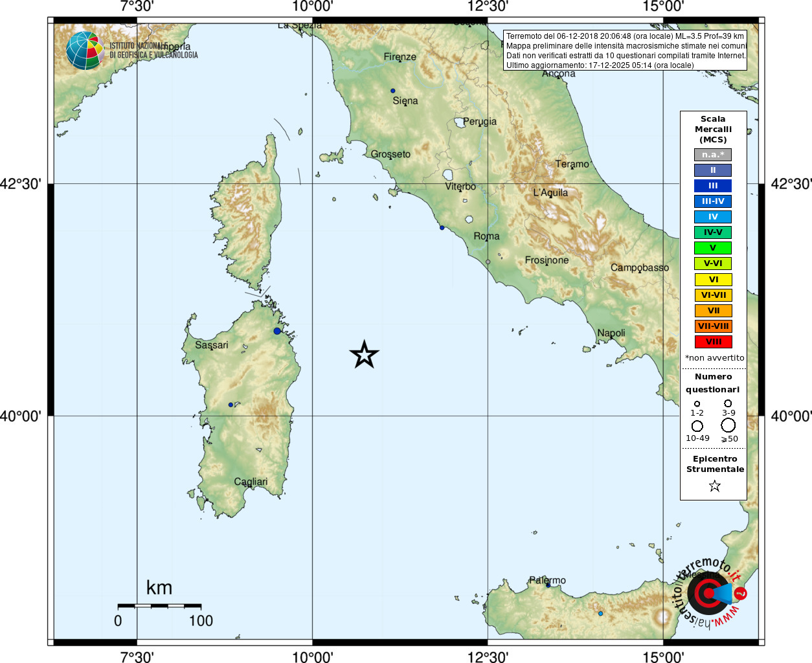Screen dimensions: 812x663
Task: Click the light blue dot in central Sicily
Action: pyautogui.click(x=600, y=613)
